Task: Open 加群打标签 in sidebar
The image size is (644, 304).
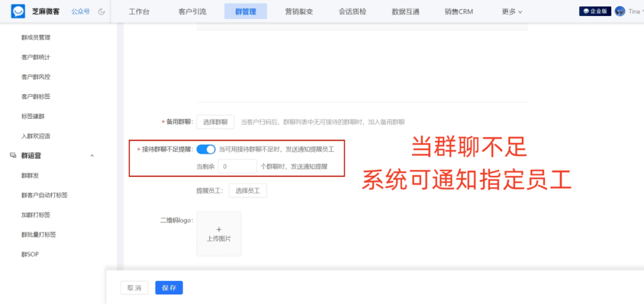Action: point(36,215)
